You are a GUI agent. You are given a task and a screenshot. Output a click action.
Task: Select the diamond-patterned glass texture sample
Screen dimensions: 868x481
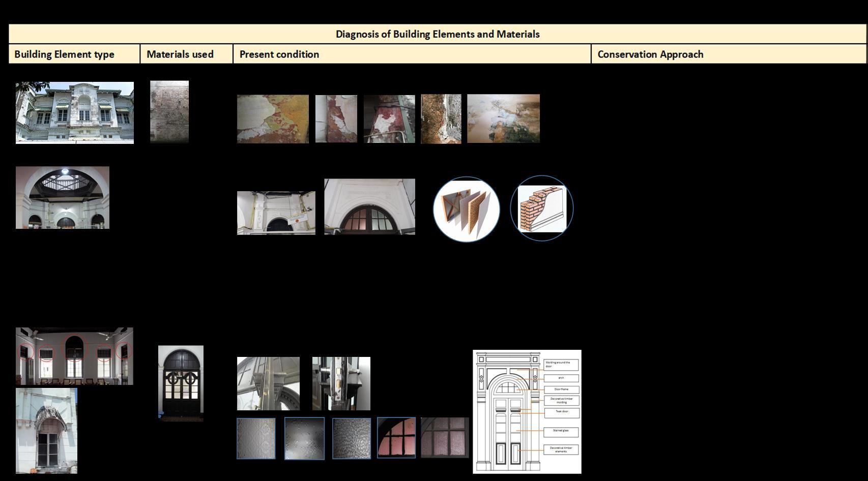tap(256, 439)
